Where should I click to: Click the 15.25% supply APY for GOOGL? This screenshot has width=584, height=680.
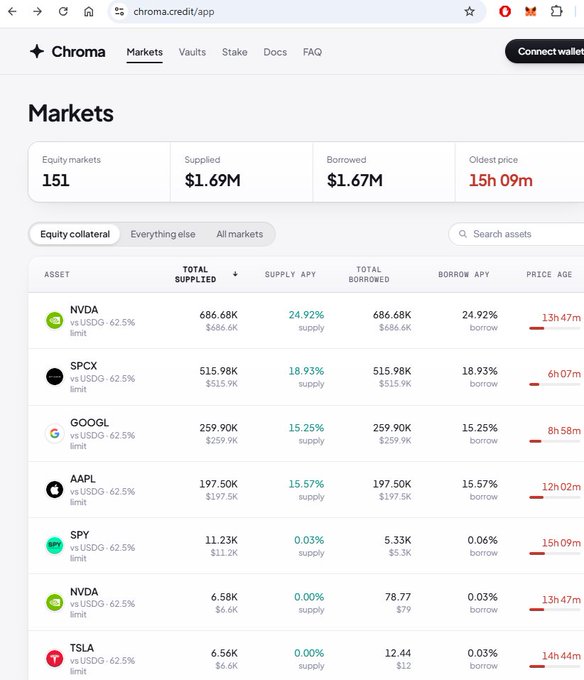coord(306,428)
